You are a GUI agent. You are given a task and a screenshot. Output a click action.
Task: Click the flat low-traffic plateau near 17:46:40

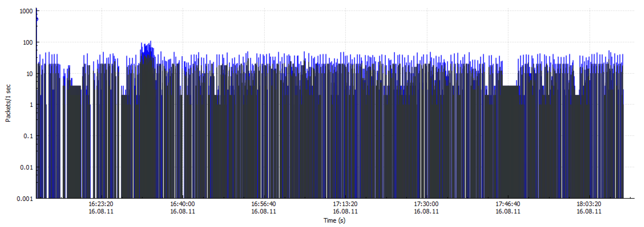[x=510, y=90]
